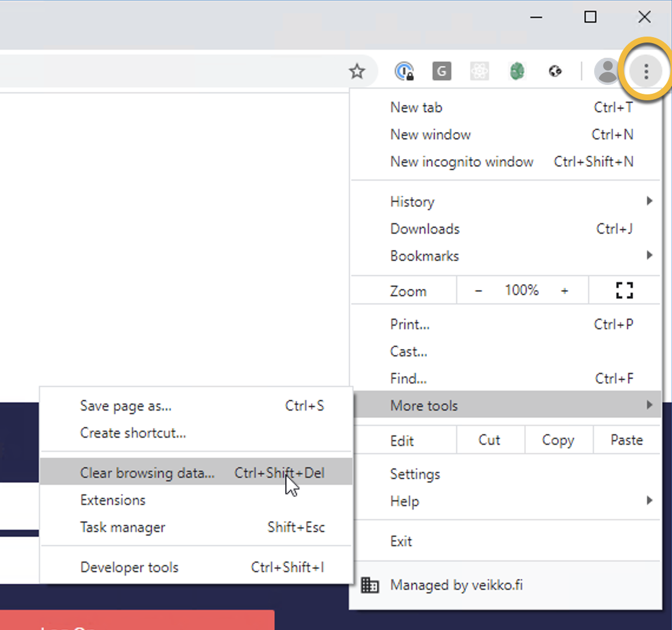Open Developer tools from submenu
Viewport: 672px width, 630px height.
point(196,567)
